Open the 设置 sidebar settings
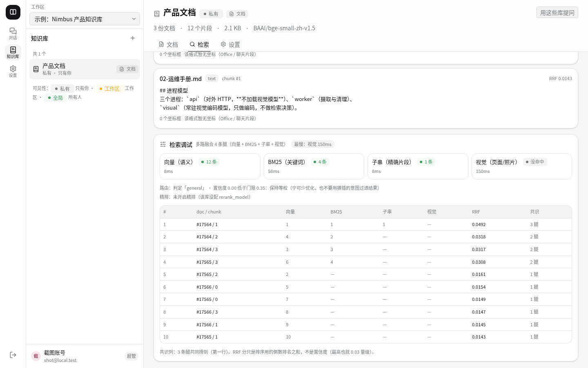Image resolution: width=588 pixels, height=368 pixels. (x=13, y=71)
